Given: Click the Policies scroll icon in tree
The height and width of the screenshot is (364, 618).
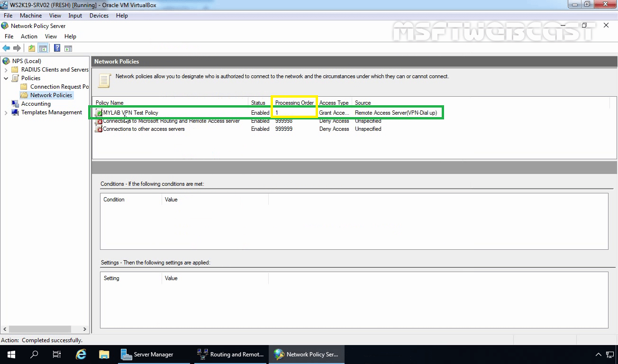Looking at the screenshot, I should (x=15, y=78).
